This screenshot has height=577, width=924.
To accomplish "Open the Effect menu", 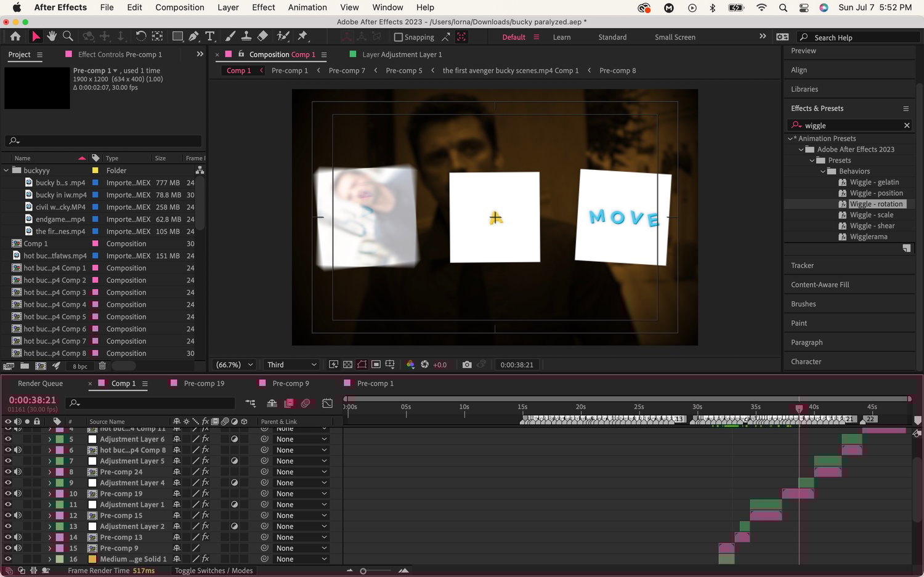I will (x=264, y=7).
